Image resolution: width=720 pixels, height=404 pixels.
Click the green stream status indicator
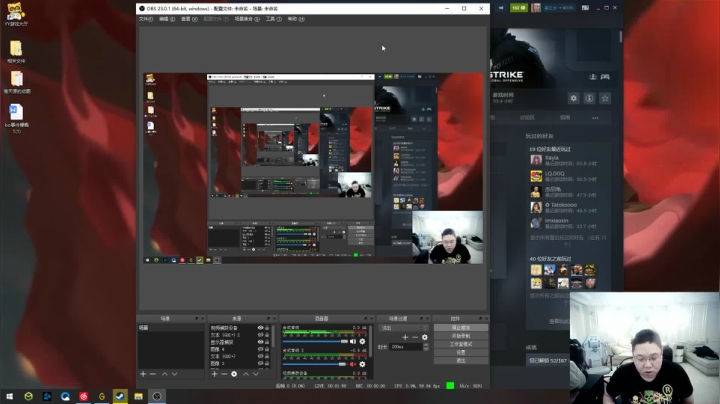450,386
